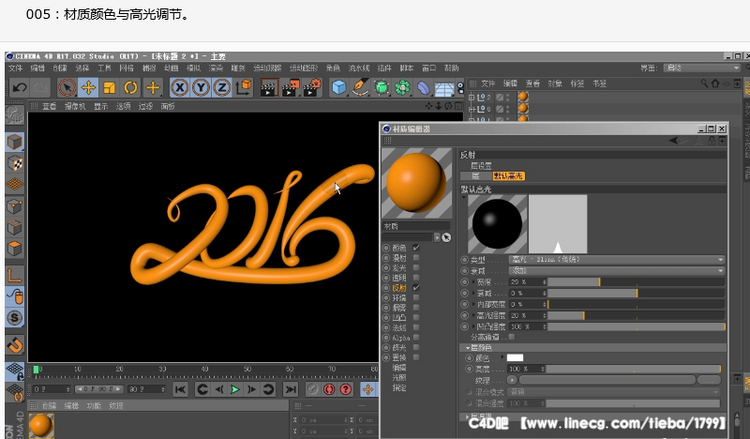750x439 pixels.
Task: Select the Spline Pen tool
Action: (360, 88)
